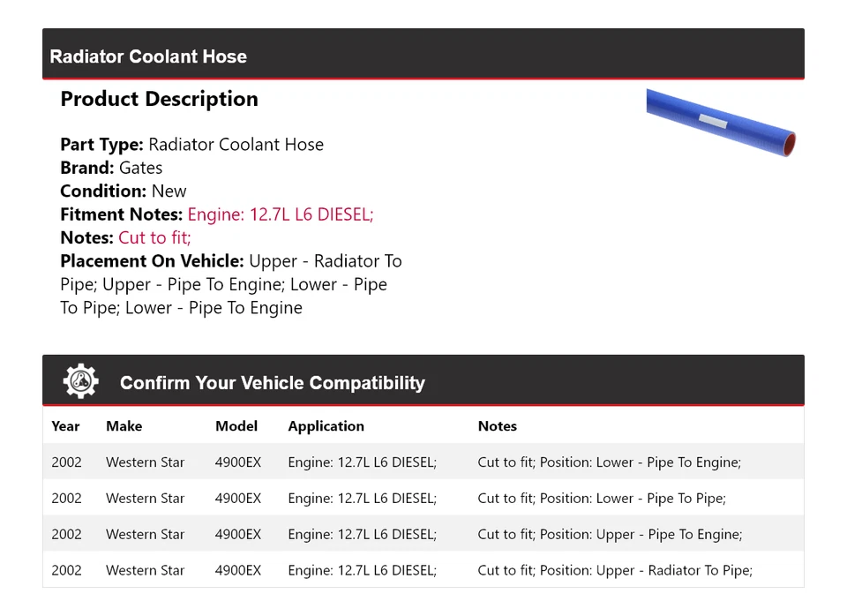Image resolution: width=847 pixels, height=616 pixels.
Task: Select the Upper - Pipe To Engine row
Action: click(x=423, y=534)
